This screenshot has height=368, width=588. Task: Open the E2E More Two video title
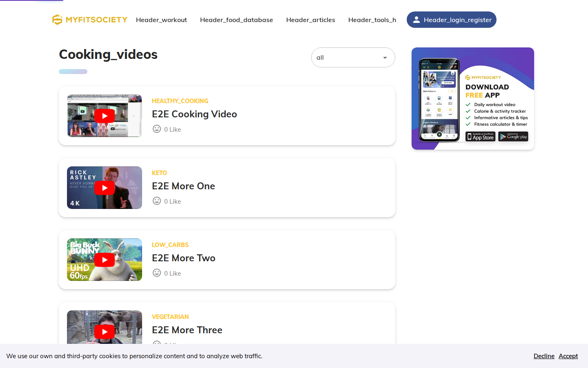click(x=184, y=258)
